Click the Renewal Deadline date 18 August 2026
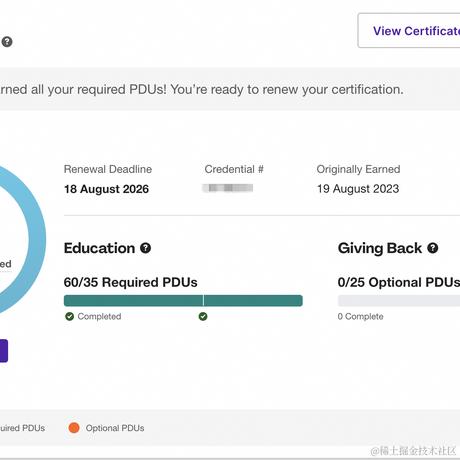 (106, 189)
